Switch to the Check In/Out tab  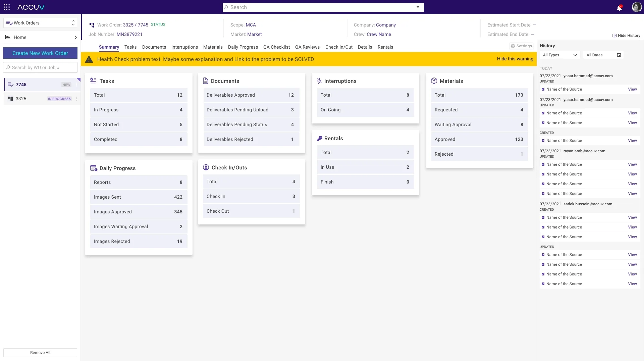tap(339, 47)
